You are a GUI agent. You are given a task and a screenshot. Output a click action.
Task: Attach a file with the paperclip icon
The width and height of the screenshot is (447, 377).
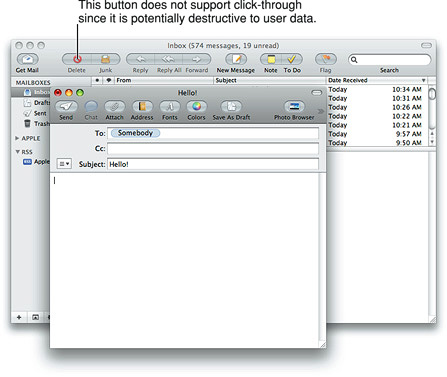[x=114, y=106]
